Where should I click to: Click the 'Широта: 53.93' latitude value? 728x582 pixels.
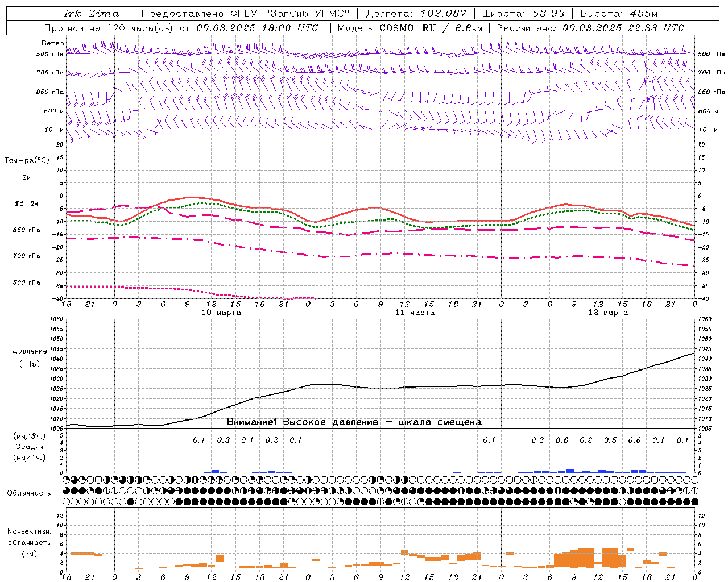(523, 14)
